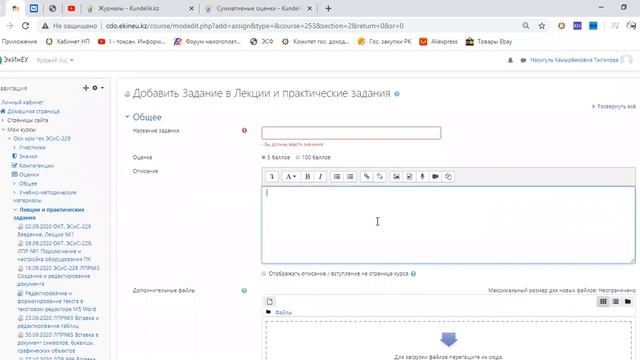
Task: Record audio with microphone icon
Action: [x=422, y=176]
